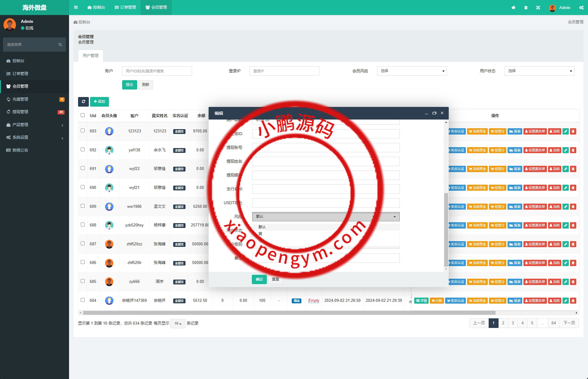The height and width of the screenshot is (379, 588).
Task: Tick the select-all checkbox in table header
Action: [83, 115]
